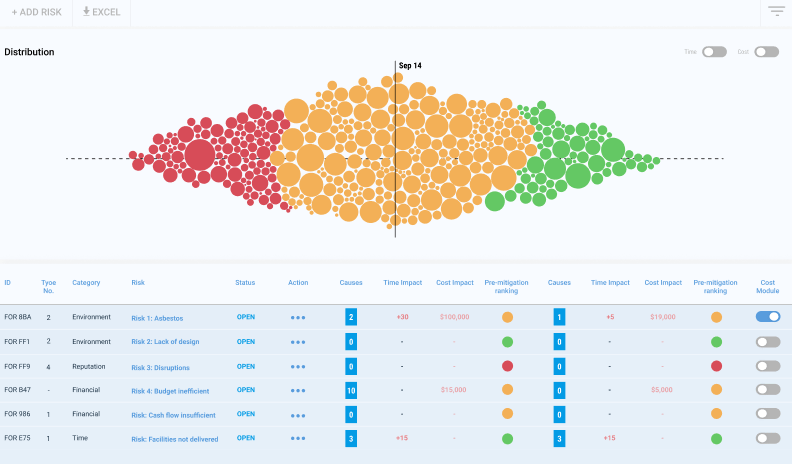Open Risk 4: Budget inefficient link
Viewport: 792px width, 464px height.
[170, 391]
